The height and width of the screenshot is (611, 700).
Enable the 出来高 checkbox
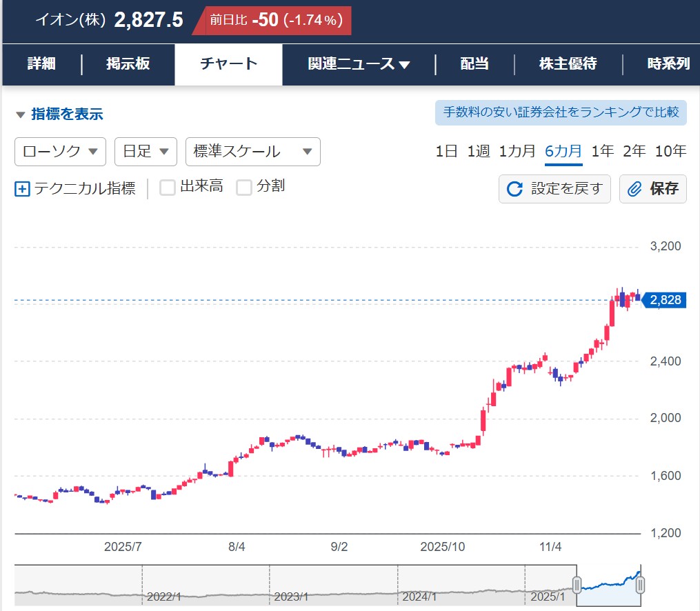168,188
